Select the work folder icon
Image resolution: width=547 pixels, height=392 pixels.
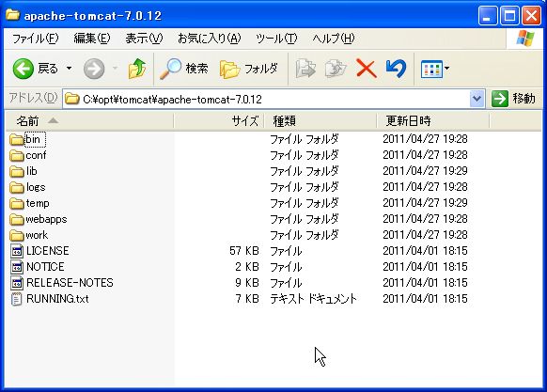(16, 235)
